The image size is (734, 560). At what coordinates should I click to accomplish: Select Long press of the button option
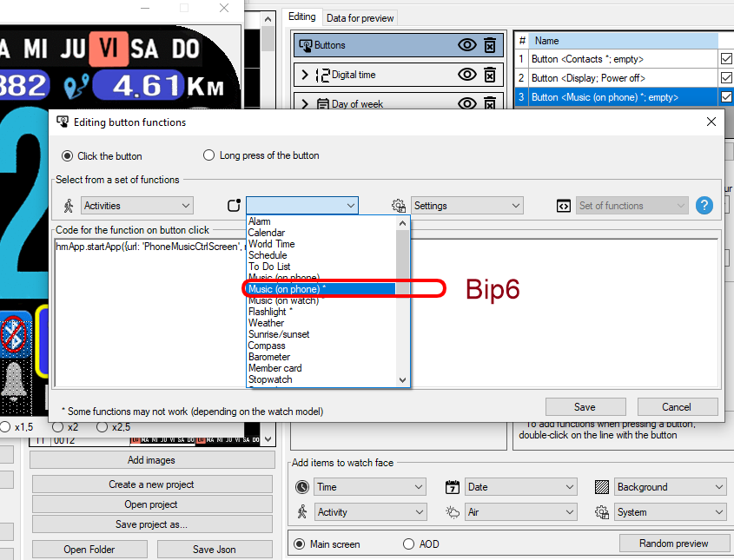[x=208, y=155]
